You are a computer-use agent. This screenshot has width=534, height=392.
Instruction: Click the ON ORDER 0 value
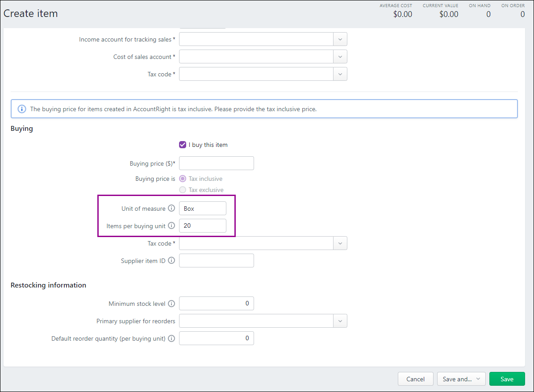(522, 14)
